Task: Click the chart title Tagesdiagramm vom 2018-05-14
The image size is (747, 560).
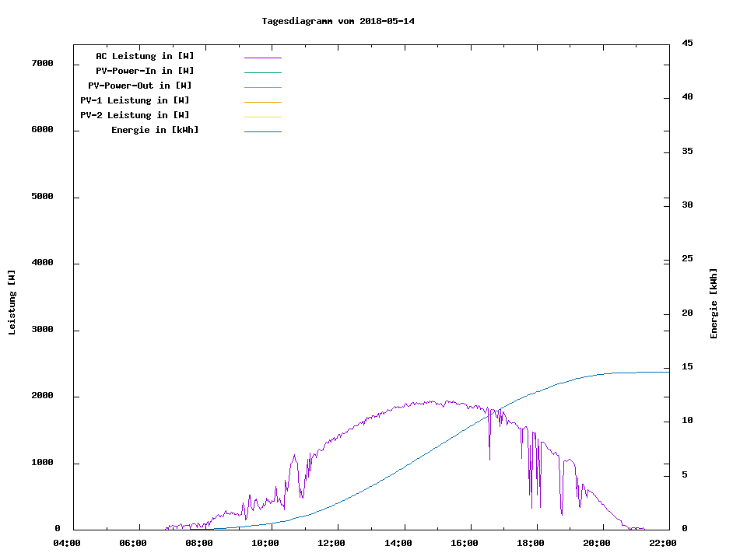Action: [x=338, y=21]
